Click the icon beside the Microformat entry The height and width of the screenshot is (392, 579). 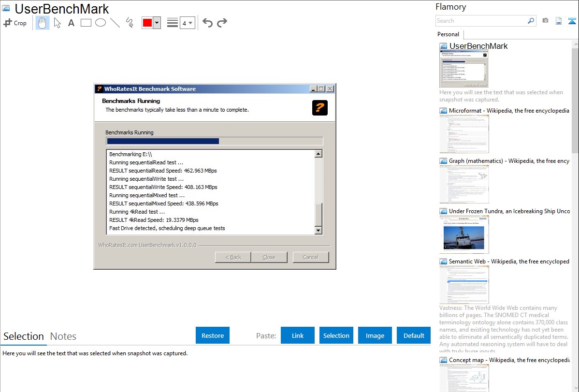pos(443,111)
